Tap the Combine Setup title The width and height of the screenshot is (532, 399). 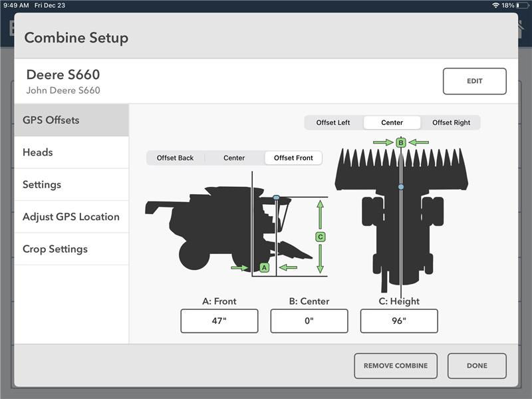(x=76, y=38)
